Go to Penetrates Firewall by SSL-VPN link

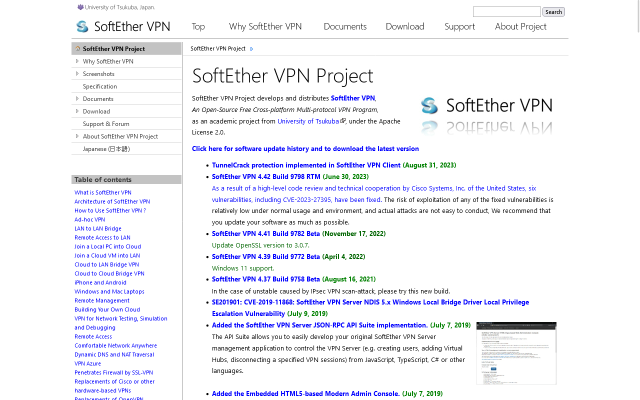coord(114,372)
